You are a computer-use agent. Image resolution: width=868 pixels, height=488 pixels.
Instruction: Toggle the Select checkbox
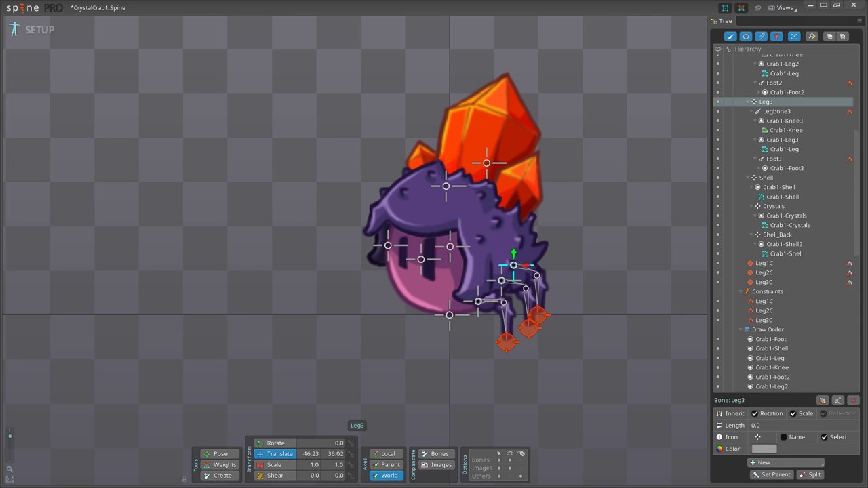[824, 437]
